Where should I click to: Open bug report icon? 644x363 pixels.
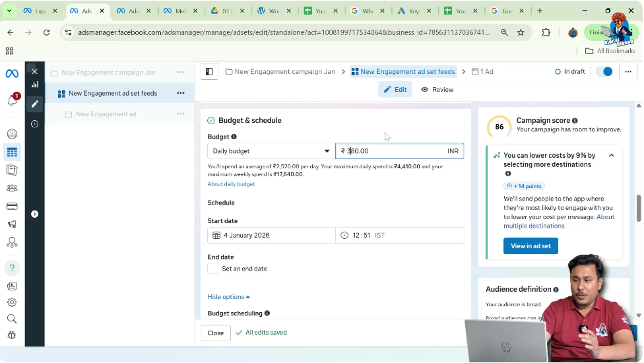[12, 335]
